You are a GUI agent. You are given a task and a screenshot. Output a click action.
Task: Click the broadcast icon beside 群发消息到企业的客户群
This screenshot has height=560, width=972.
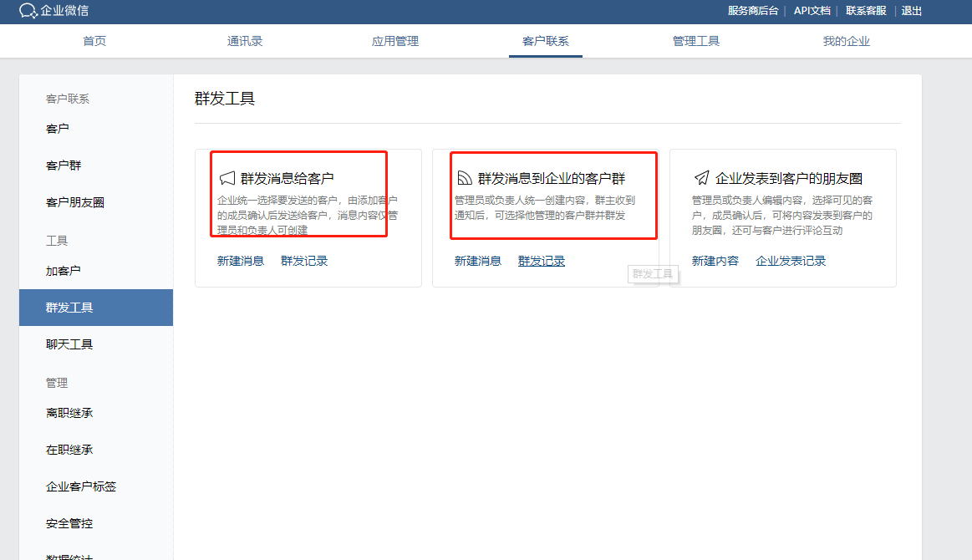(465, 178)
